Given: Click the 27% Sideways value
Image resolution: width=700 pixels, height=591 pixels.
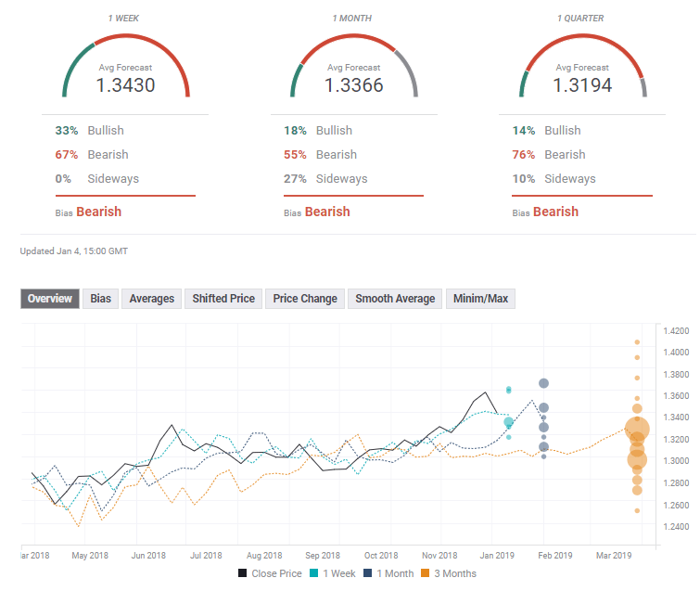Looking at the screenshot, I should (x=295, y=179).
